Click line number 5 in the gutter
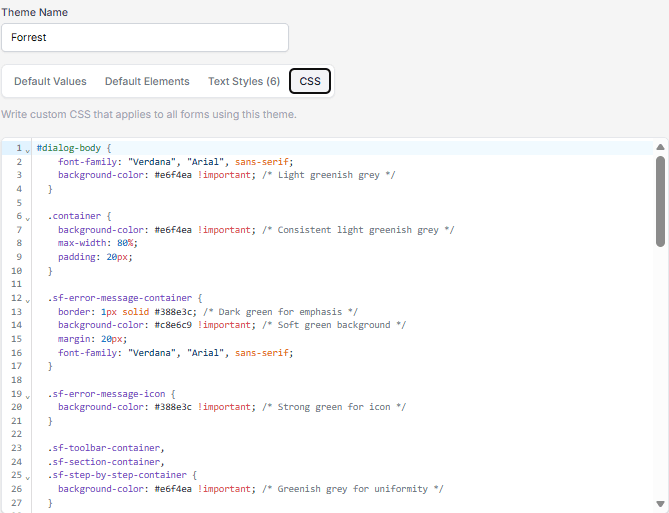The image size is (669, 513). click(x=19, y=202)
